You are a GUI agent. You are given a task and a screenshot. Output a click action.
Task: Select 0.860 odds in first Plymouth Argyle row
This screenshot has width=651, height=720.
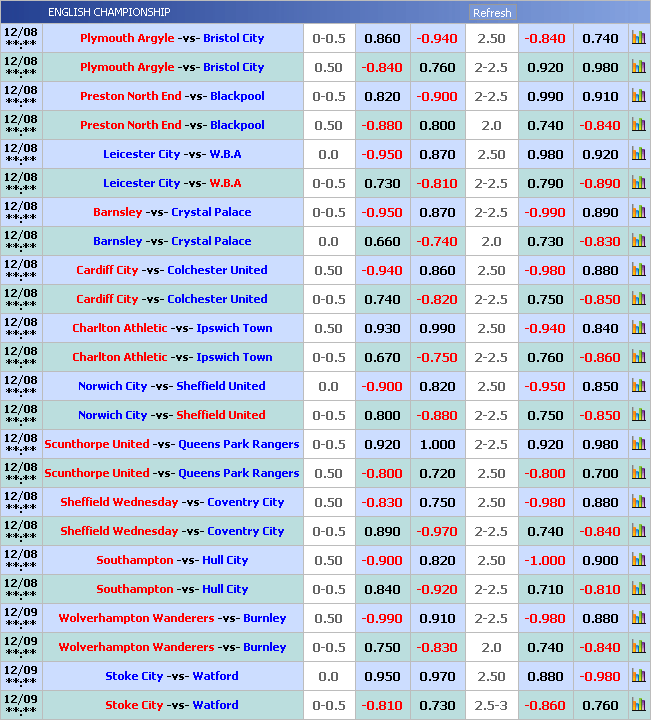[x=382, y=38]
